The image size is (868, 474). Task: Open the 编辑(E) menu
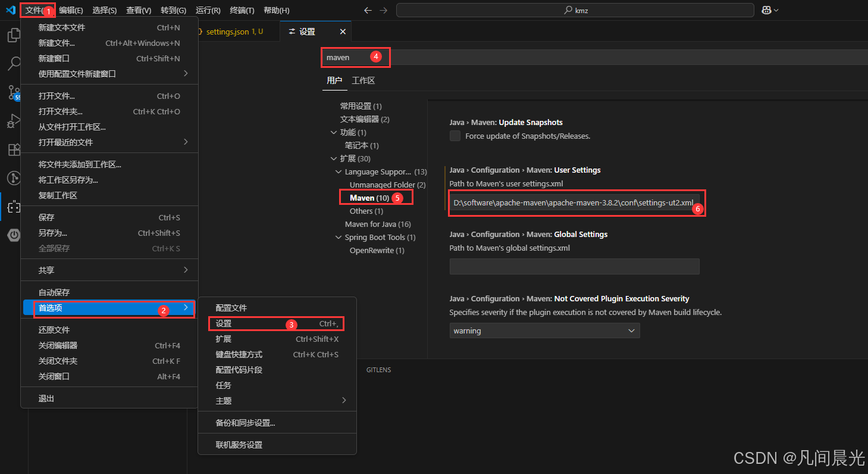[71, 10]
